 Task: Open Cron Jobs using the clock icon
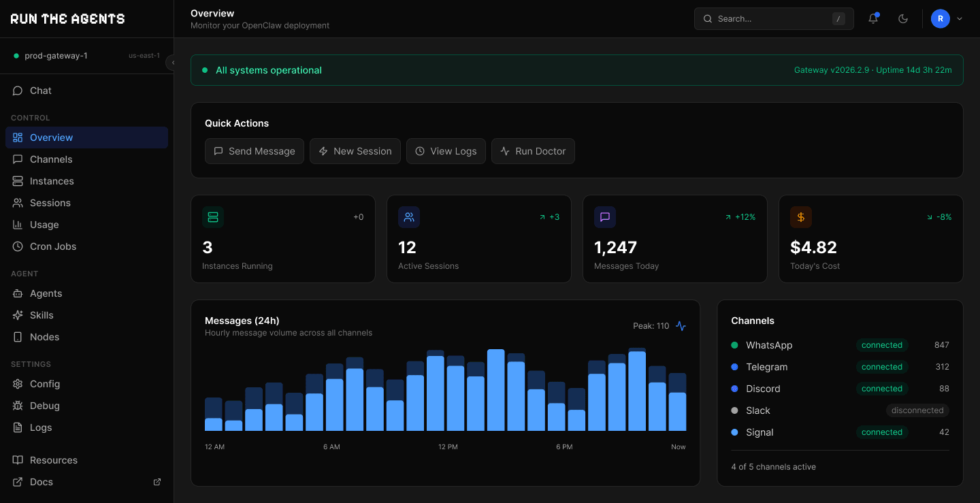[x=19, y=246]
